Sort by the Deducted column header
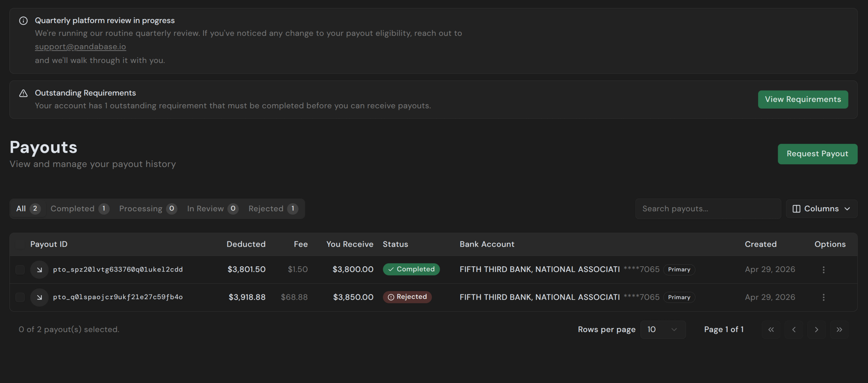The width and height of the screenshot is (868, 383). pyautogui.click(x=246, y=244)
